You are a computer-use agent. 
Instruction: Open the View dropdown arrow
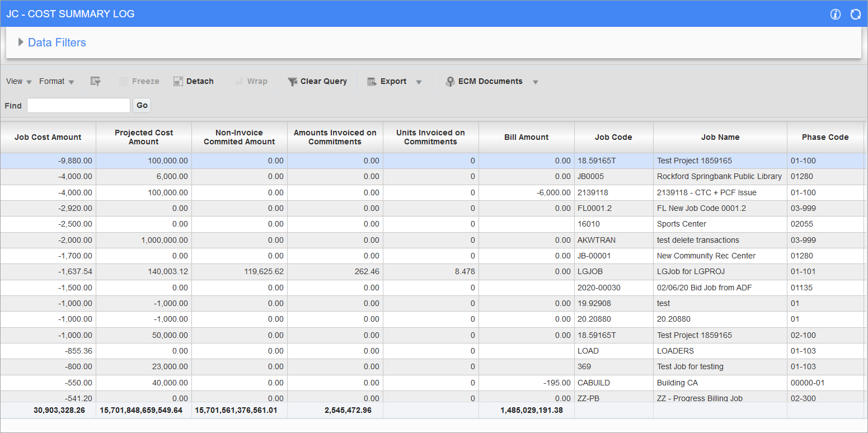tap(29, 81)
